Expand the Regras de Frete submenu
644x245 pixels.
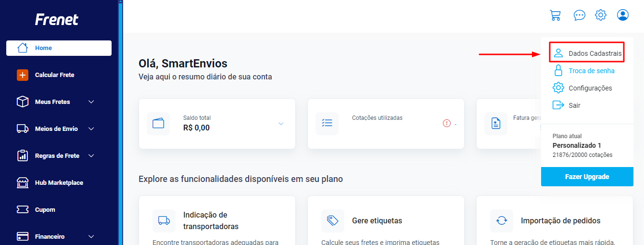pyautogui.click(x=91, y=156)
